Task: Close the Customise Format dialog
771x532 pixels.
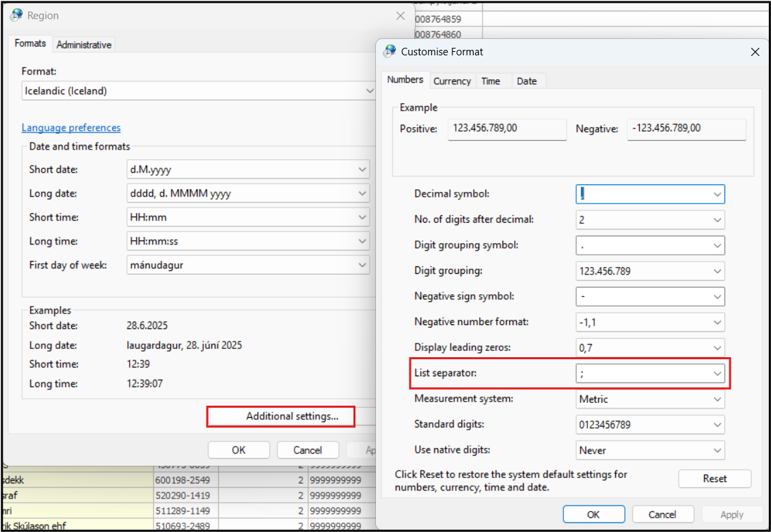Action: pyautogui.click(x=755, y=52)
